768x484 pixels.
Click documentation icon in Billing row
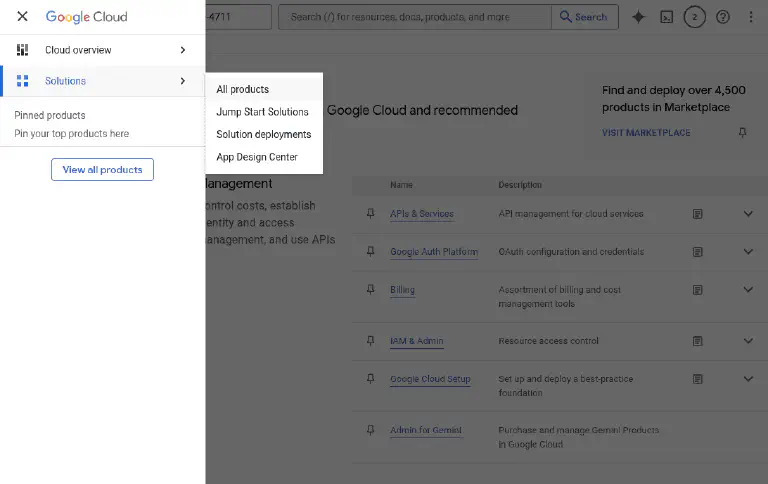point(698,290)
